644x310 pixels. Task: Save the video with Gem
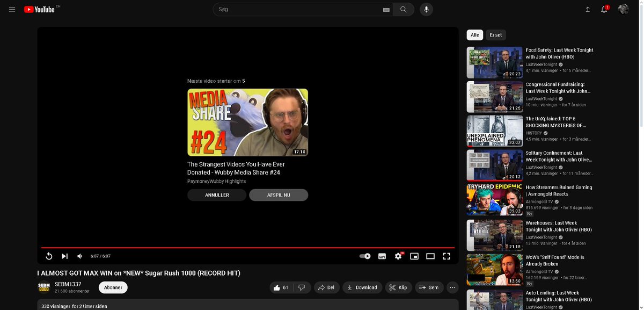pyautogui.click(x=429, y=287)
